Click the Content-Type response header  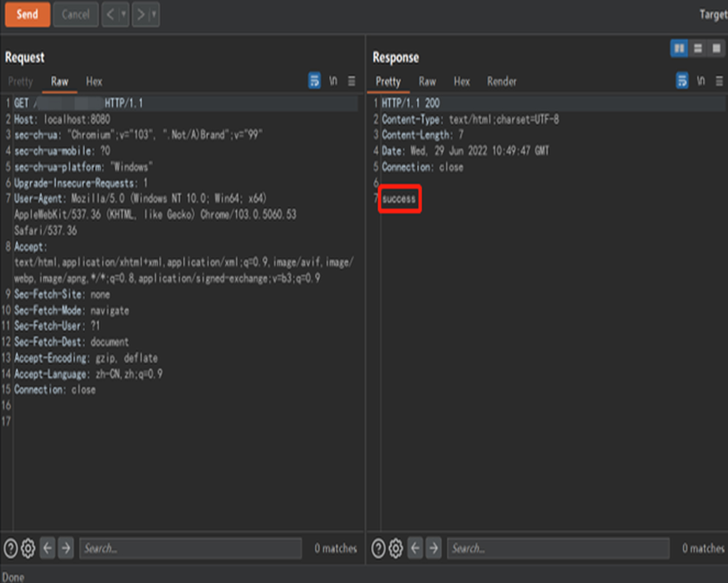pyautogui.click(x=470, y=119)
